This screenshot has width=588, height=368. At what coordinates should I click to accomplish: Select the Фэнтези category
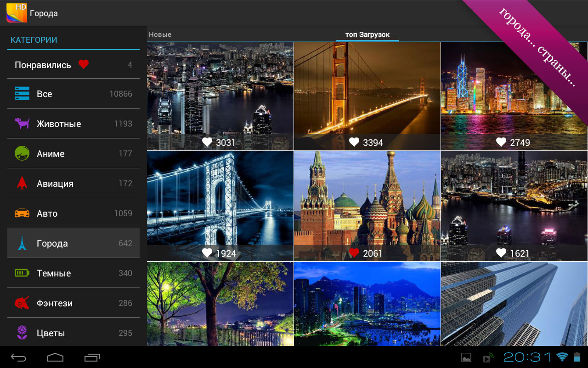click(73, 303)
